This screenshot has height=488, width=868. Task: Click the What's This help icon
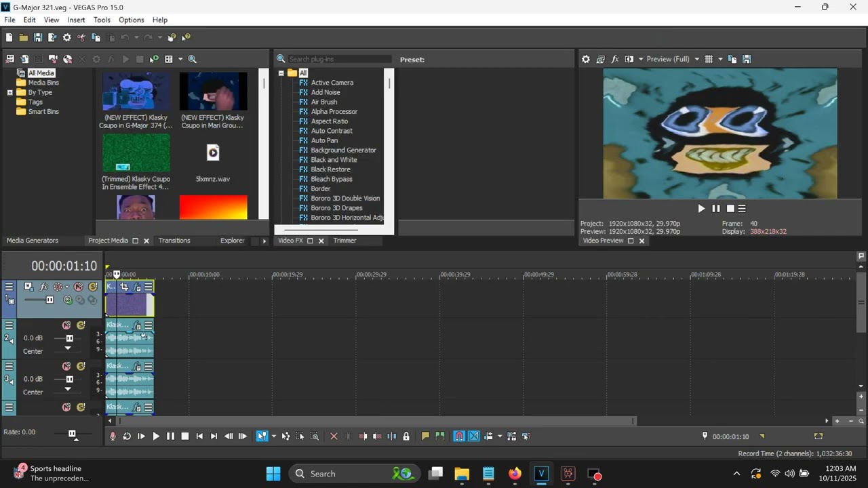(x=186, y=38)
